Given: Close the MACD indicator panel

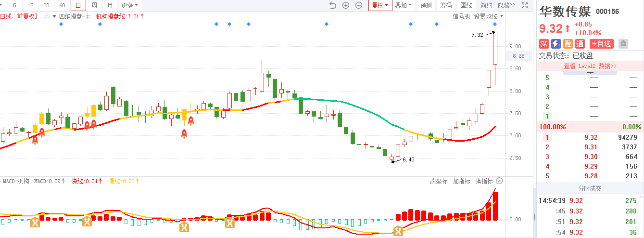Looking at the screenshot, I should pos(499,181).
